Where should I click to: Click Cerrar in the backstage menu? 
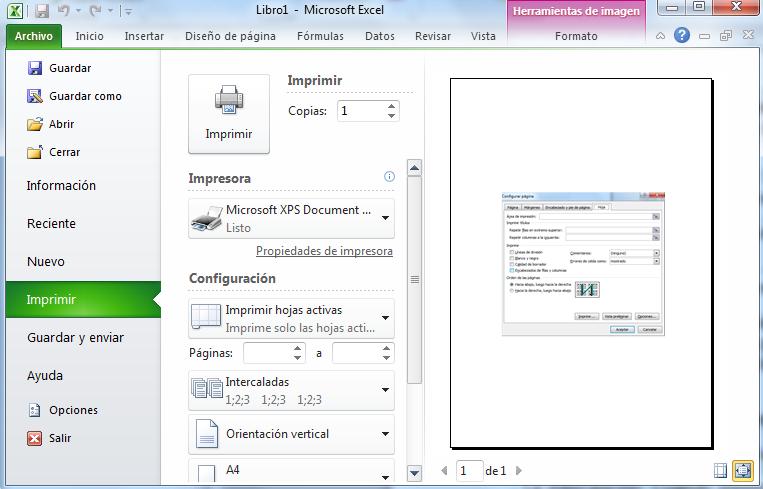pyautogui.click(x=54, y=152)
